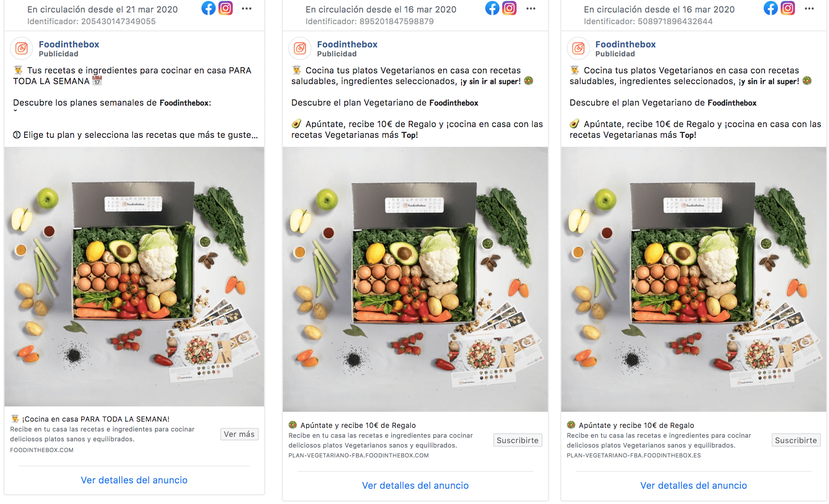Click Foodinthebox profile logo in second ad

300,48
